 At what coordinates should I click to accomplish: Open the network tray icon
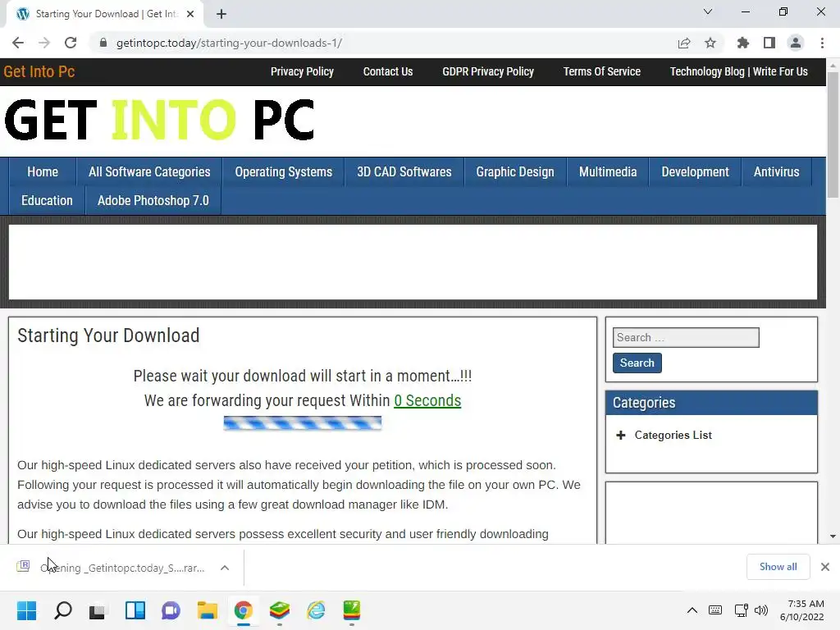[742, 610]
